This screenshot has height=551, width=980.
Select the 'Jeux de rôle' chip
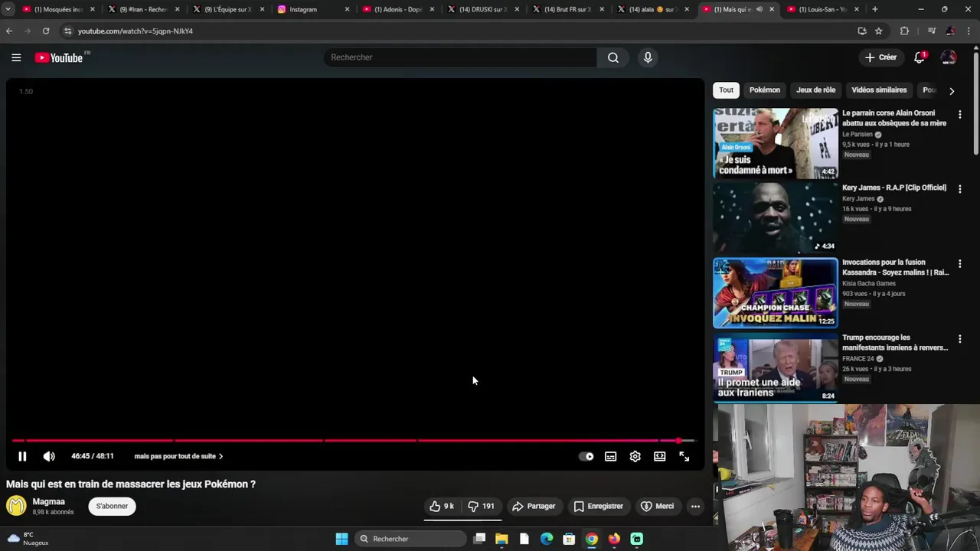(816, 90)
